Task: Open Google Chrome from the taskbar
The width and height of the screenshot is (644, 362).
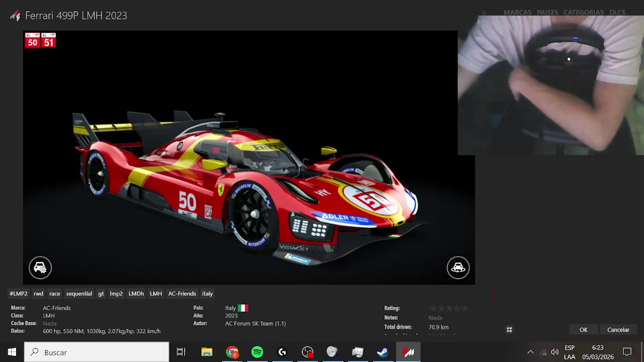Action: pos(232,352)
